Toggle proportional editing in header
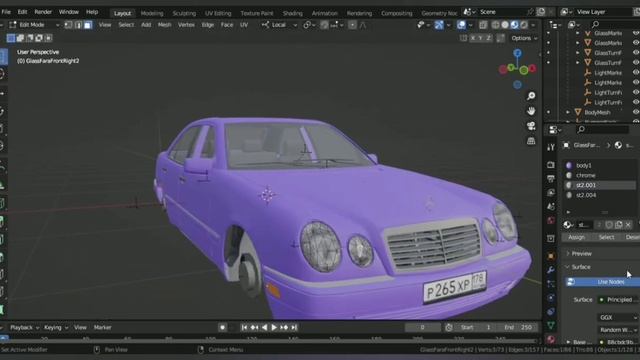This screenshot has height=360, width=640. click(352, 25)
